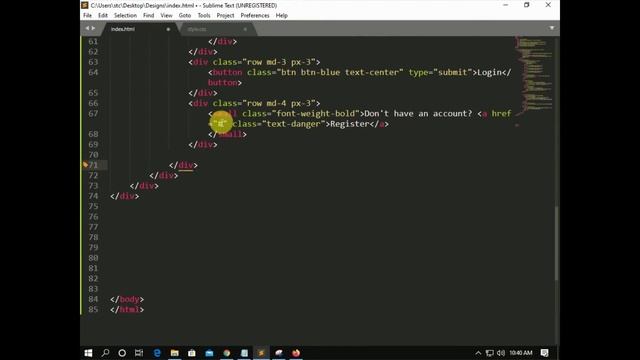Go to previous tab with left arrow
The width and height of the screenshot is (640, 360).
coord(87,28)
